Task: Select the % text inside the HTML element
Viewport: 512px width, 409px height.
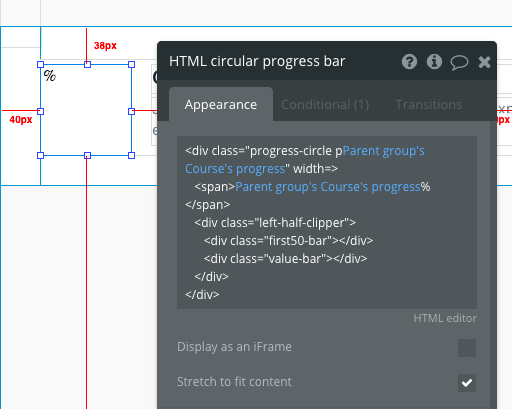Action: 50,76
